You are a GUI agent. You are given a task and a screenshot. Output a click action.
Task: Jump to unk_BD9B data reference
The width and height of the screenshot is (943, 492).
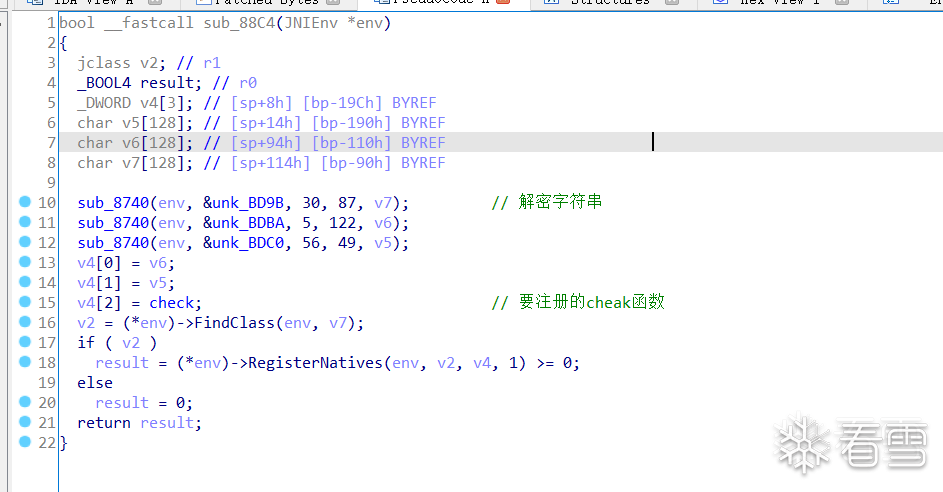[x=248, y=203]
